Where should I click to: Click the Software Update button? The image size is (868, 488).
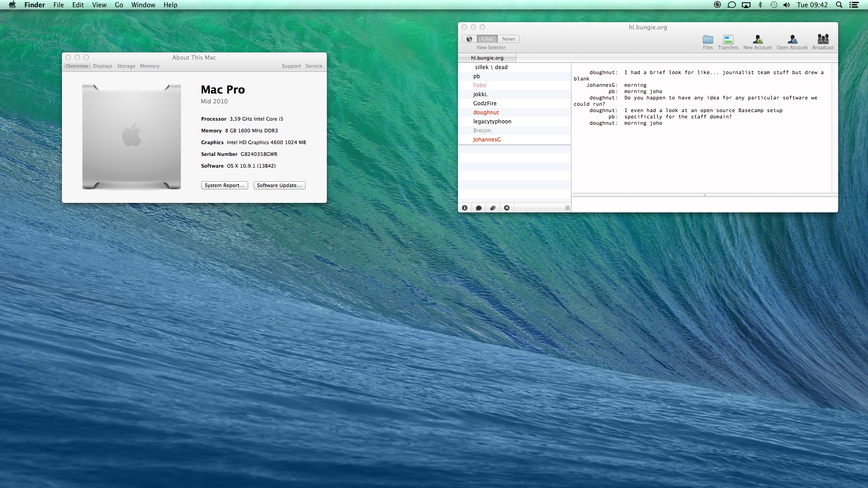(279, 185)
